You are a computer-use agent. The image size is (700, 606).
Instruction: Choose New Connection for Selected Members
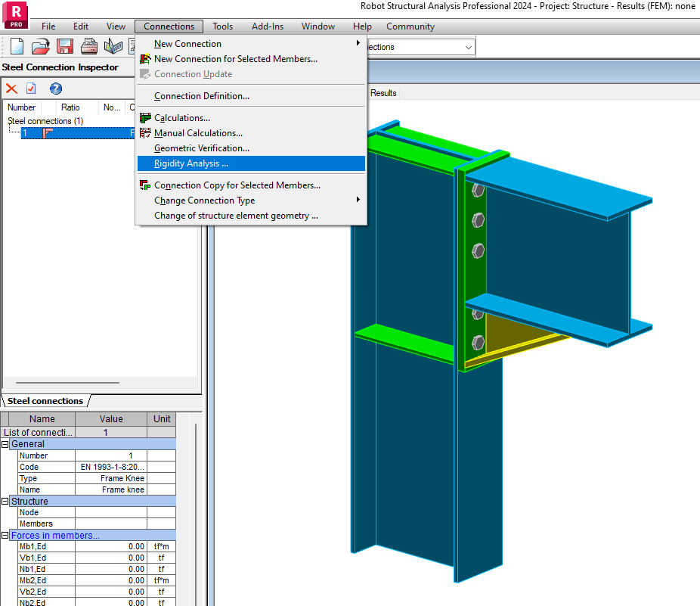coord(251,58)
